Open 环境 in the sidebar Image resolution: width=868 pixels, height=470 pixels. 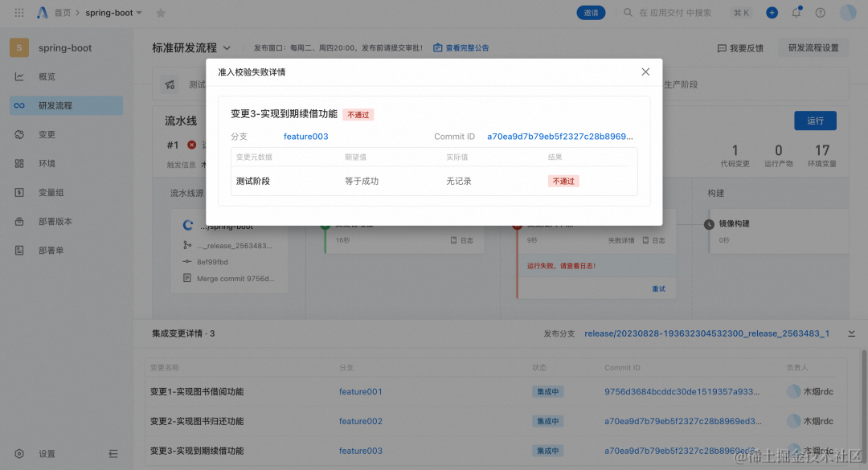(67, 163)
